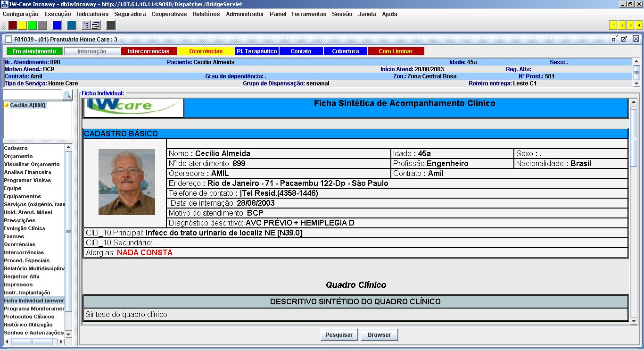Click the blue Contato button
This screenshot has height=351, width=644.
(x=301, y=51)
